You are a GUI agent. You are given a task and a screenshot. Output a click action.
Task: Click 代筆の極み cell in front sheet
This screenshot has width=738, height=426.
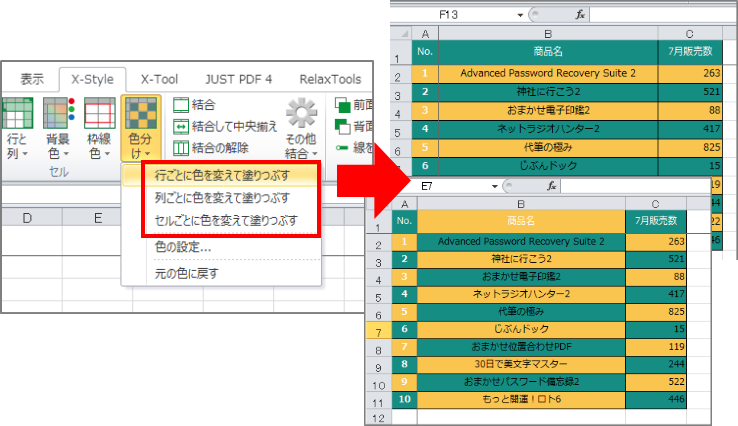(521, 312)
